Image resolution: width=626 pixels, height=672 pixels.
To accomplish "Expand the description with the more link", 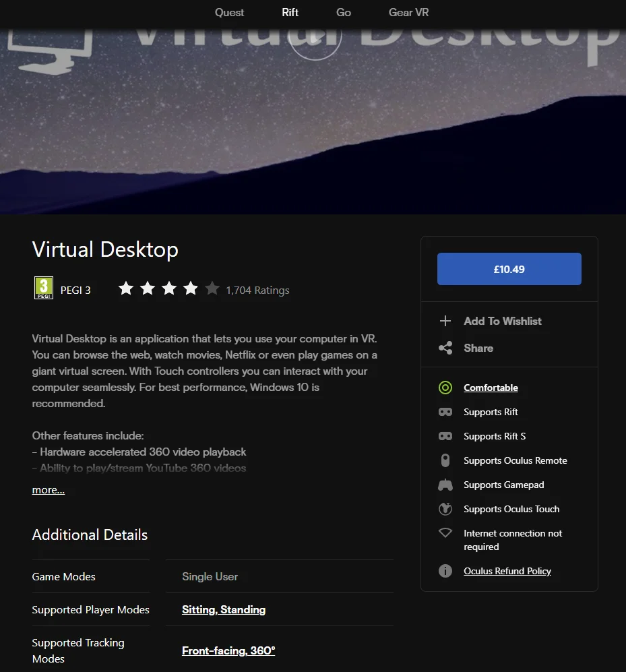I will coord(49,489).
